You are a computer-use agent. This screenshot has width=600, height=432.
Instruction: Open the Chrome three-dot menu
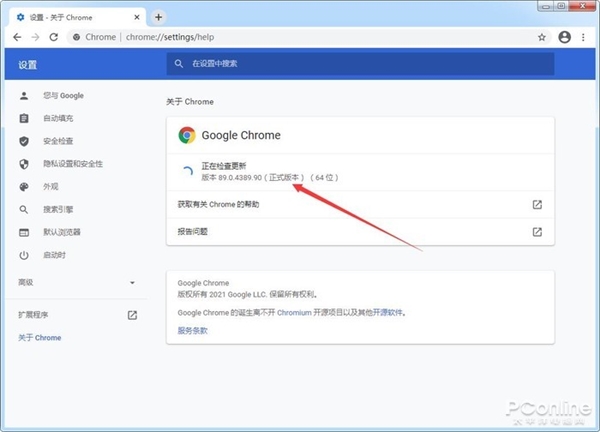[x=583, y=37]
